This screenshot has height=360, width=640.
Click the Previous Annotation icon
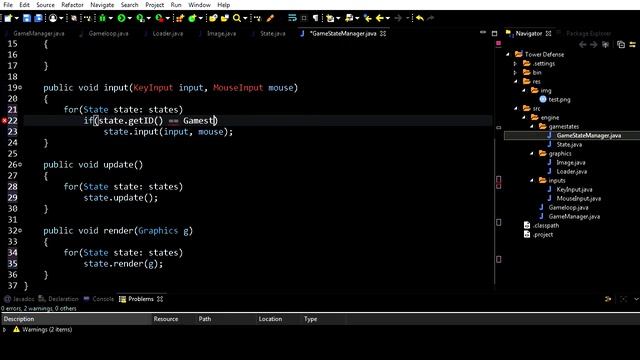coord(349,18)
